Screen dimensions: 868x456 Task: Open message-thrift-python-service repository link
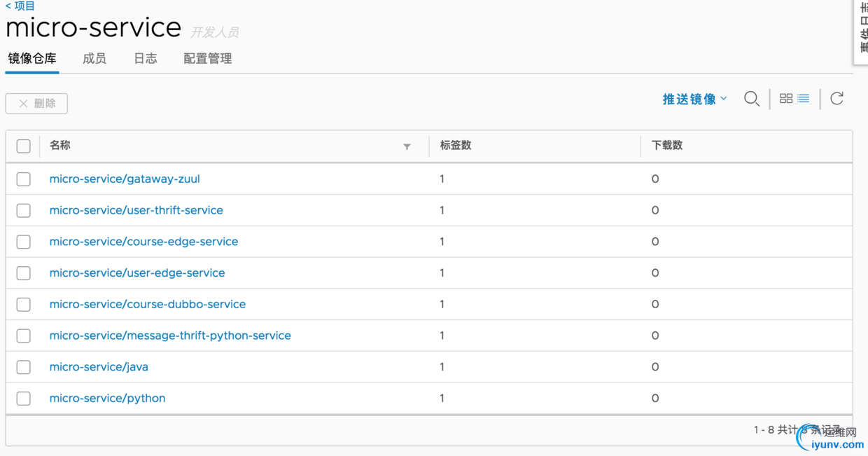(x=170, y=336)
